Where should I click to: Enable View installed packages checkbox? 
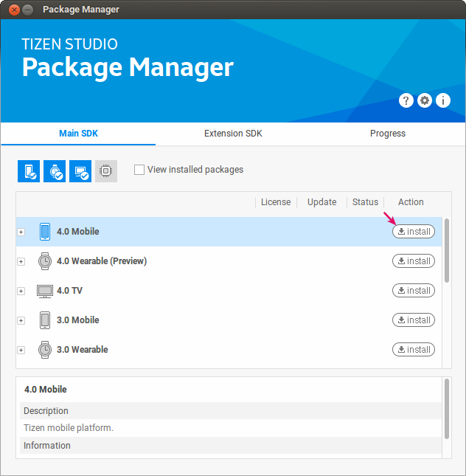point(139,170)
